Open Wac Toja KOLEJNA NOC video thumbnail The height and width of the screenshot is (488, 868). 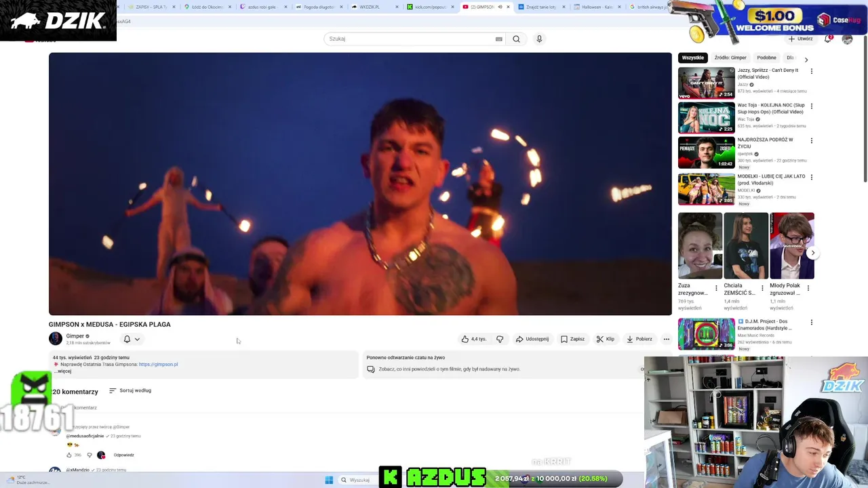coord(707,118)
